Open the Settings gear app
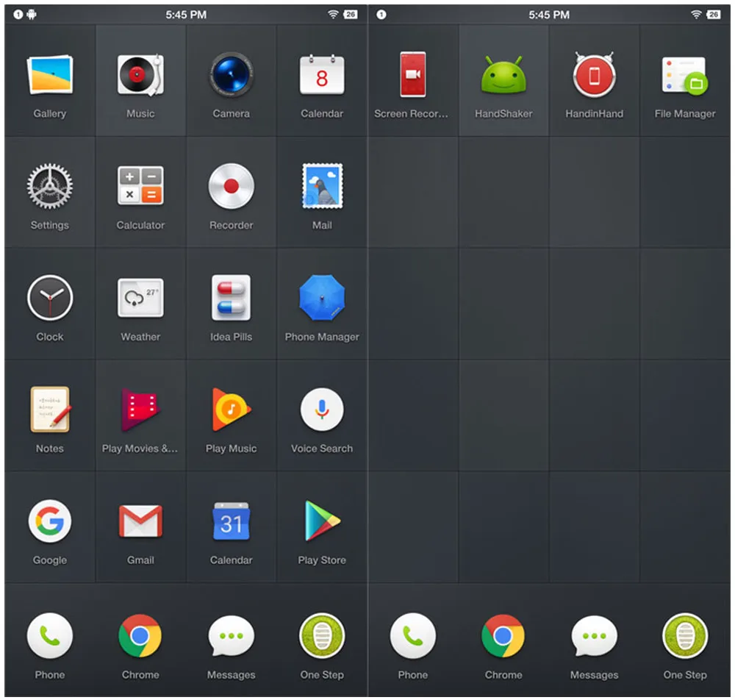 click(50, 186)
